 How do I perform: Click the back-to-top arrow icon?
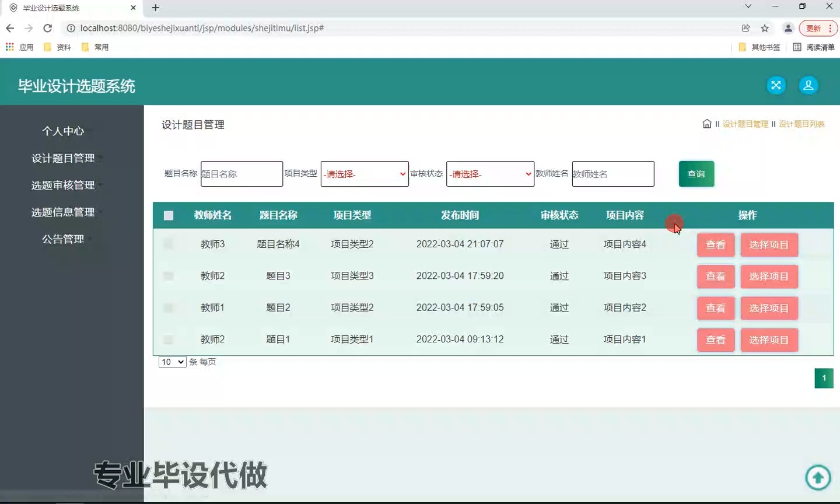click(x=818, y=478)
